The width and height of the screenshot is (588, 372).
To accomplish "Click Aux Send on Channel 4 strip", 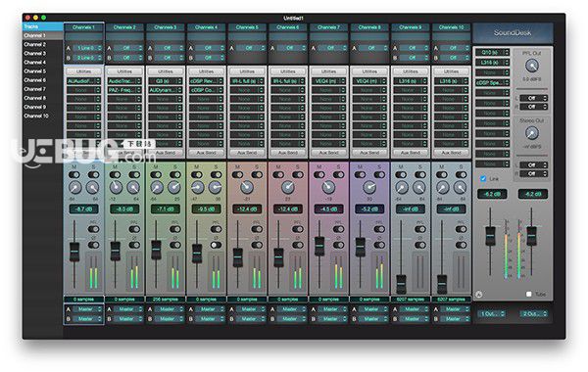I will [206, 153].
